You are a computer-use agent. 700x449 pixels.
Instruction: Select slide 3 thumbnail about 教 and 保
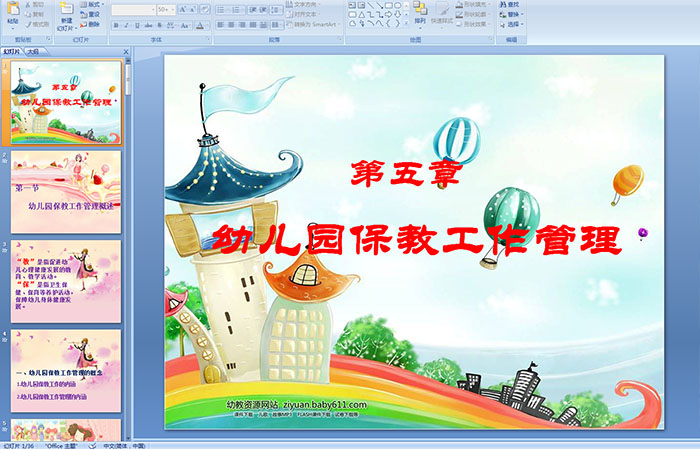click(66, 281)
